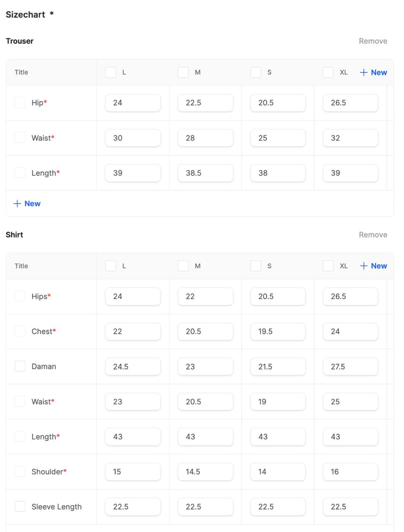Edit Trouser Waist M value 28
404x532 pixels.
coord(205,138)
